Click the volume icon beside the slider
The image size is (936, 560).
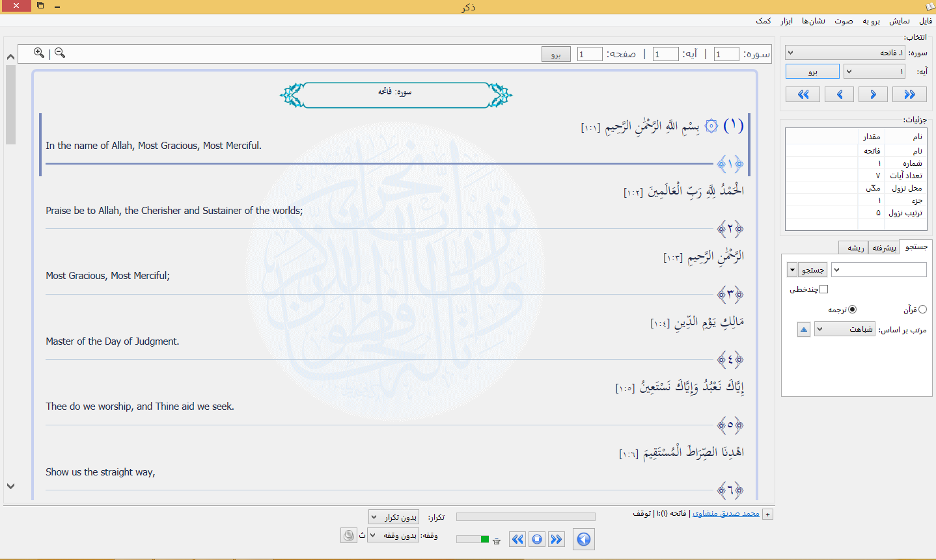[x=497, y=540]
